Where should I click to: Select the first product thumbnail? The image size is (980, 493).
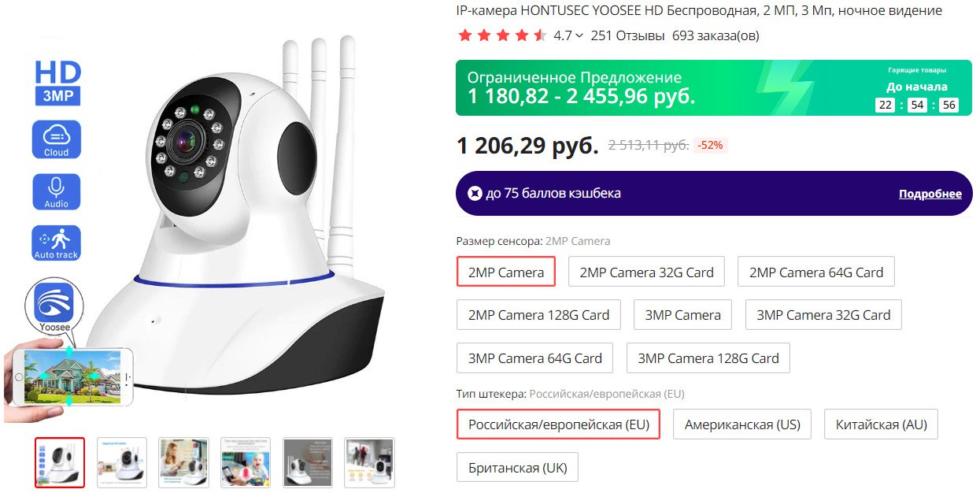[60, 462]
